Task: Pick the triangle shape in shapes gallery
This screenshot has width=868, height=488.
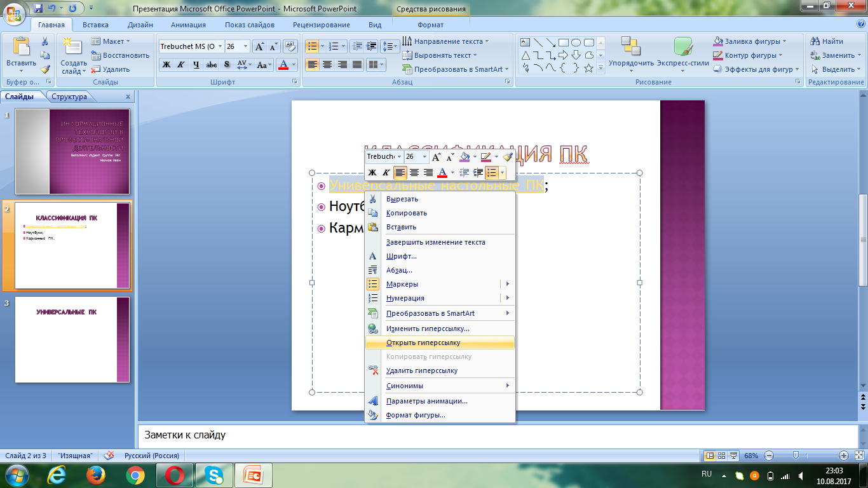Action: click(526, 55)
